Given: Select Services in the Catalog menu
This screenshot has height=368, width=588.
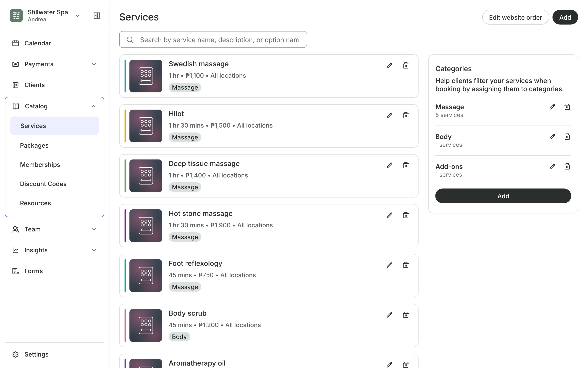Looking at the screenshot, I should pos(55,126).
